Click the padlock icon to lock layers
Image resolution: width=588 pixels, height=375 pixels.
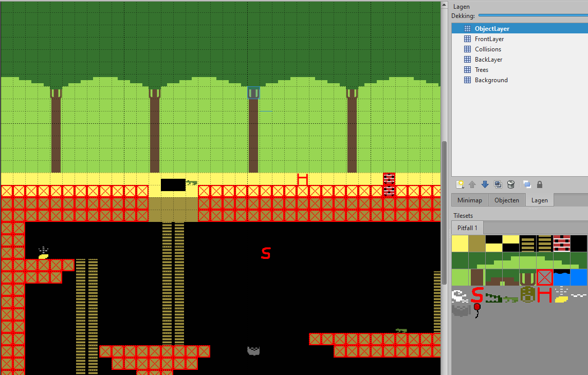(540, 184)
